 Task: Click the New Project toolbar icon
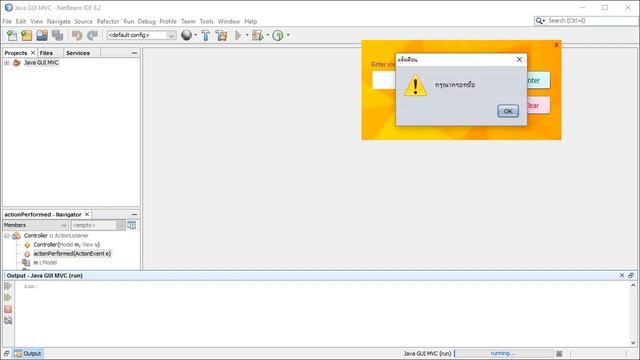(x=27, y=36)
